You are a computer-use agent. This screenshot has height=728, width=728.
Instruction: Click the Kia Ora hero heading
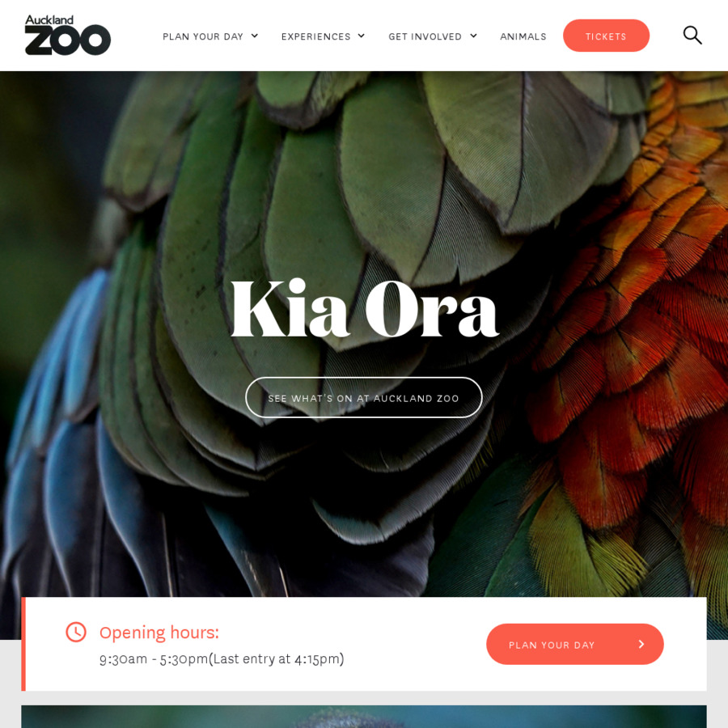pos(365,308)
